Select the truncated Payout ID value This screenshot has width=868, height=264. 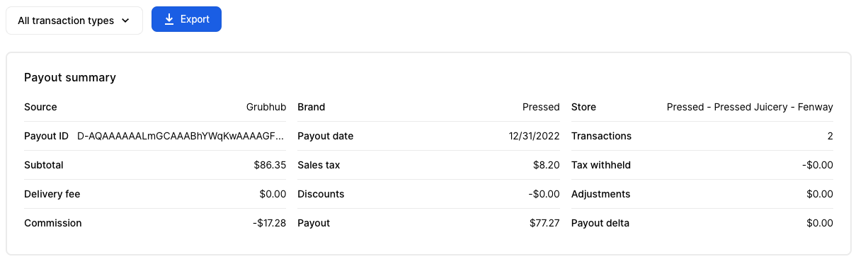click(181, 136)
